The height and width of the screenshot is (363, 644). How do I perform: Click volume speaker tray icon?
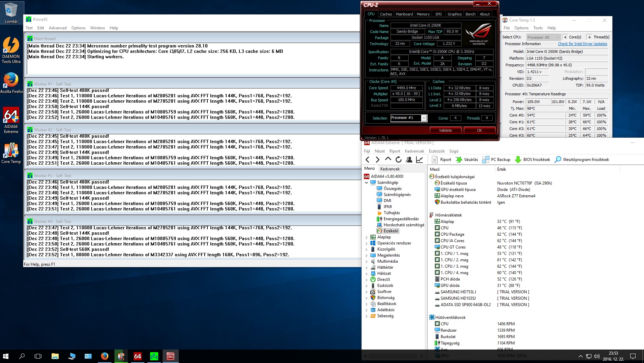point(597,356)
